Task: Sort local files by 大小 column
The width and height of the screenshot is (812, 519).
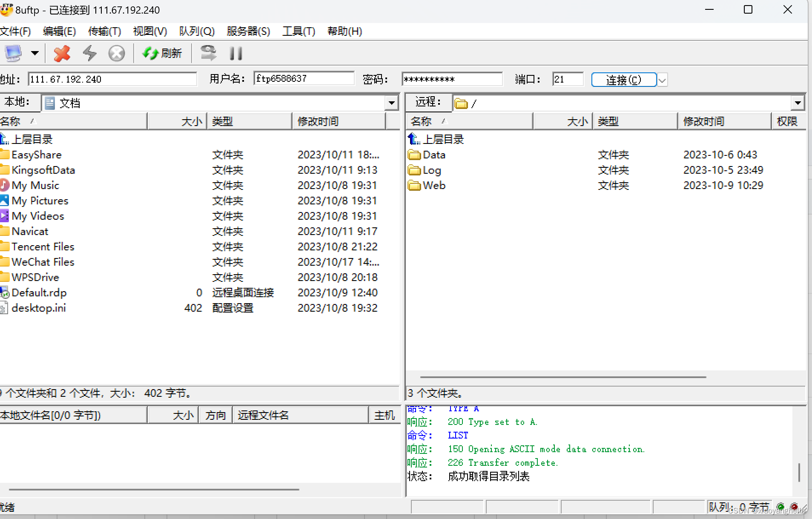Action: point(177,121)
